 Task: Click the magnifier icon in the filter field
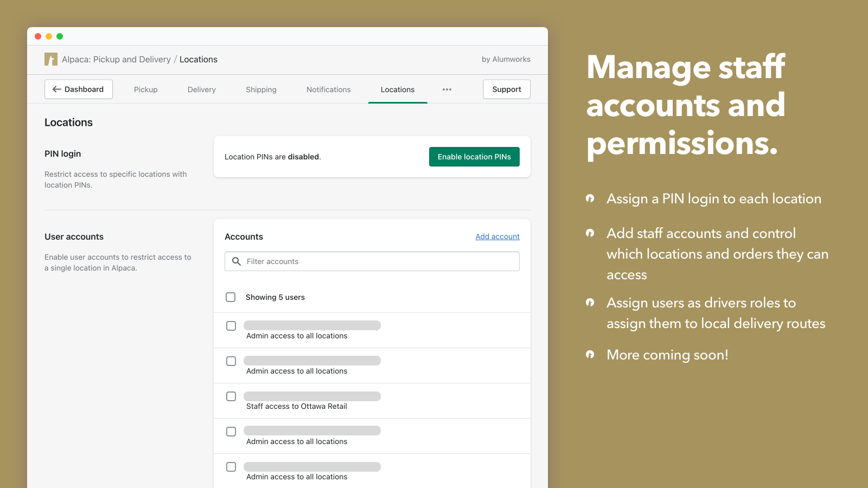237,261
